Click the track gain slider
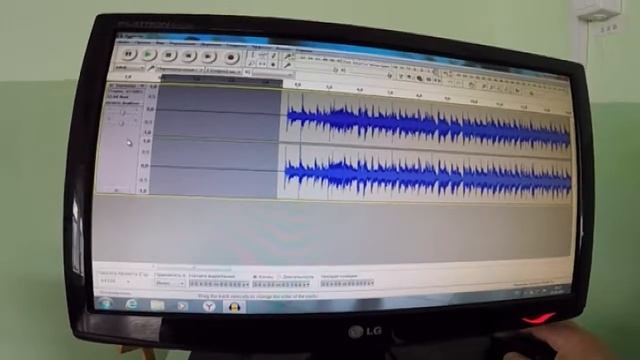640x360 pixels. pyautogui.click(x=123, y=112)
